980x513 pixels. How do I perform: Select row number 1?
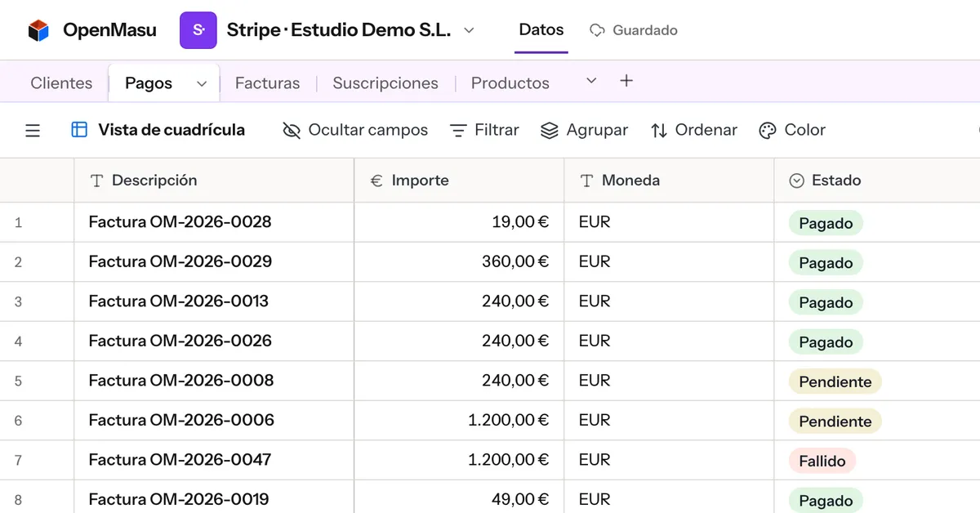18,222
